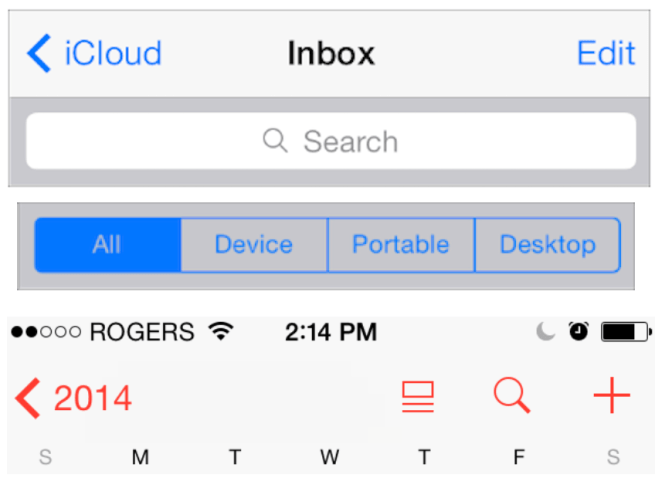655x488 pixels.
Task: Tap the Do Not Disturb moon icon
Action: click(x=545, y=332)
